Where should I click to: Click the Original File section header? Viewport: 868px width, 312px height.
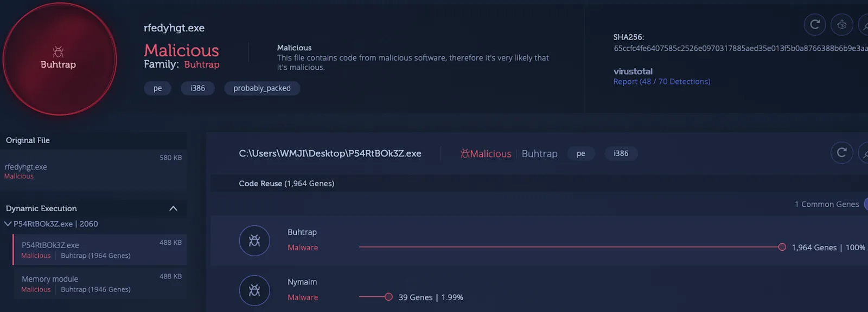coord(93,140)
